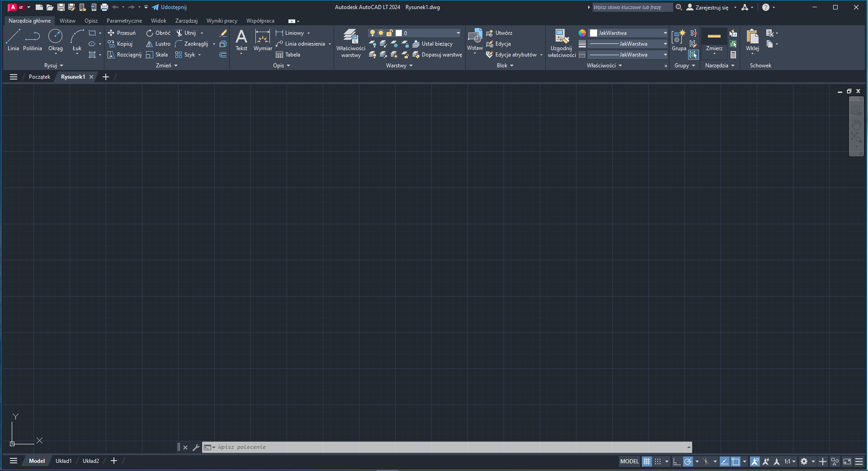Insert a Tabela (table)
868x471 pixels.
[288, 55]
